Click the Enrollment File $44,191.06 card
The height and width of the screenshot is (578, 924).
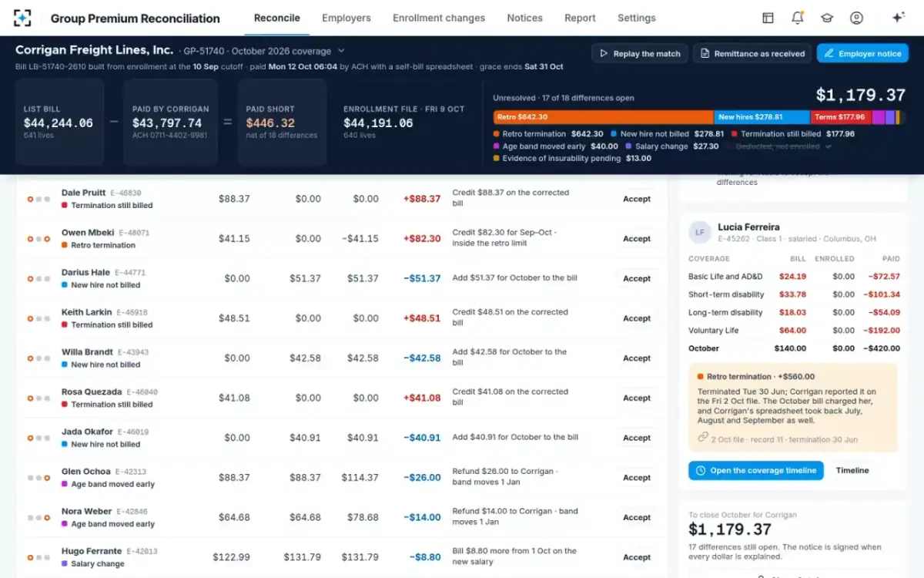click(404, 122)
